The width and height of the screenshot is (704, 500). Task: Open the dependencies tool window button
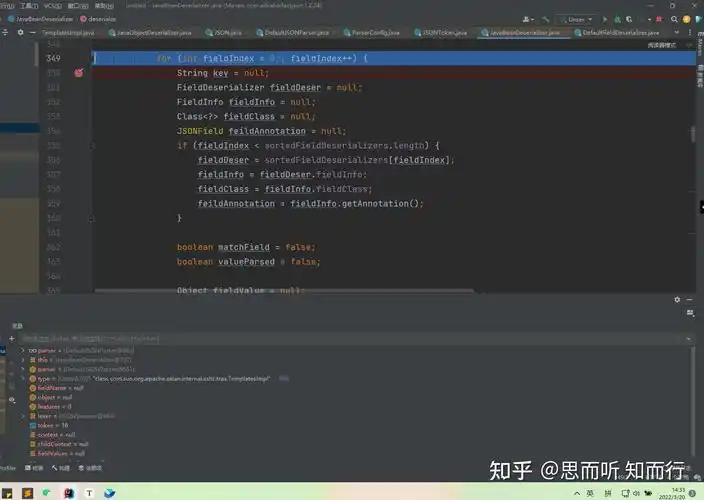[90, 468]
